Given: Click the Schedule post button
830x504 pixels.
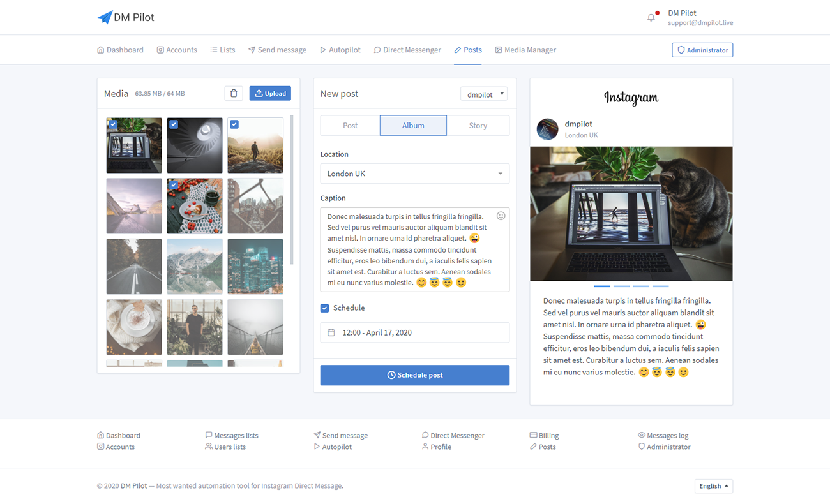Looking at the screenshot, I should pyautogui.click(x=415, y=375).
